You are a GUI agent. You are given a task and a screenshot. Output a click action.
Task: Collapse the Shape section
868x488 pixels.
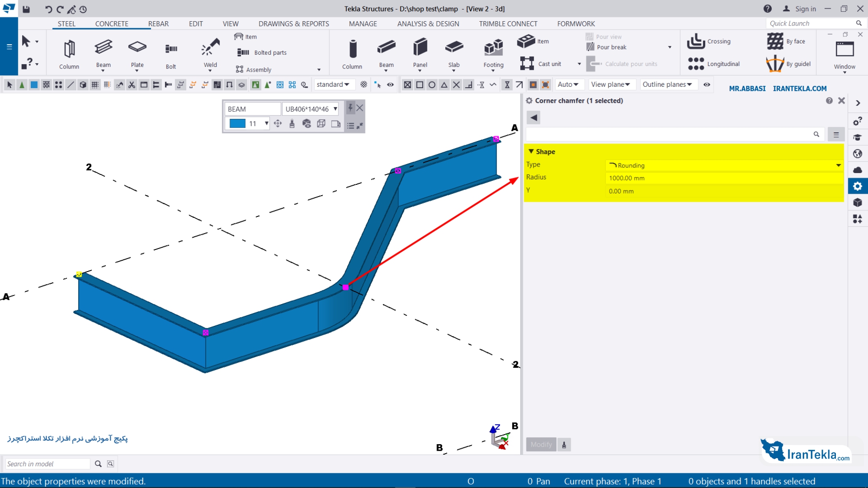click(x=531, y=151)
